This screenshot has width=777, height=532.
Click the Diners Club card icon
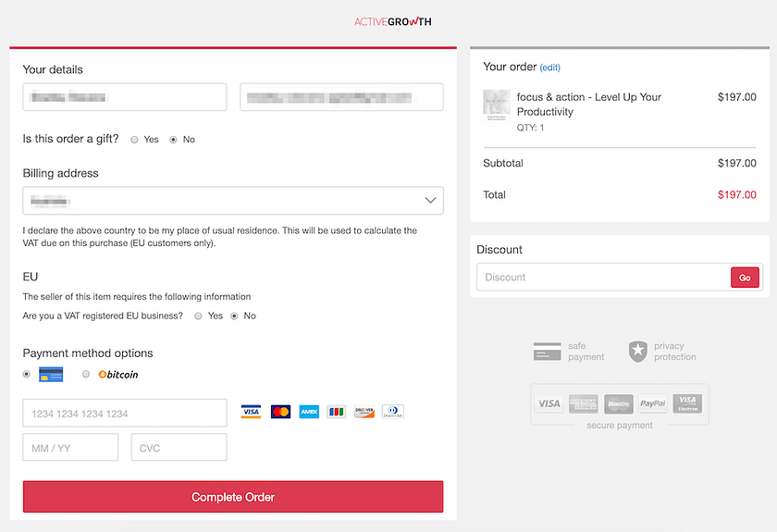[x=393, y=412]
